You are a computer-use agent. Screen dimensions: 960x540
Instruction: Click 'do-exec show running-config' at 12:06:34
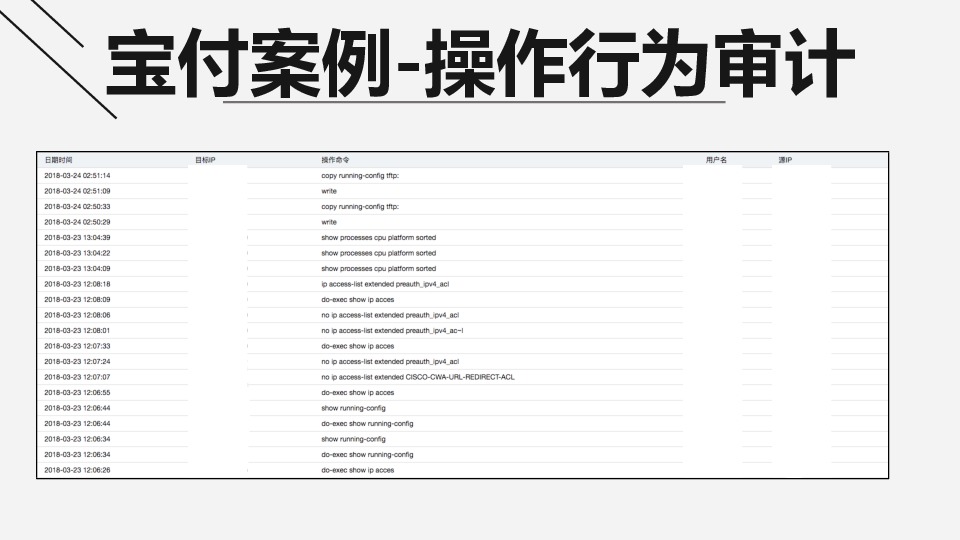(x=367, y=455)
